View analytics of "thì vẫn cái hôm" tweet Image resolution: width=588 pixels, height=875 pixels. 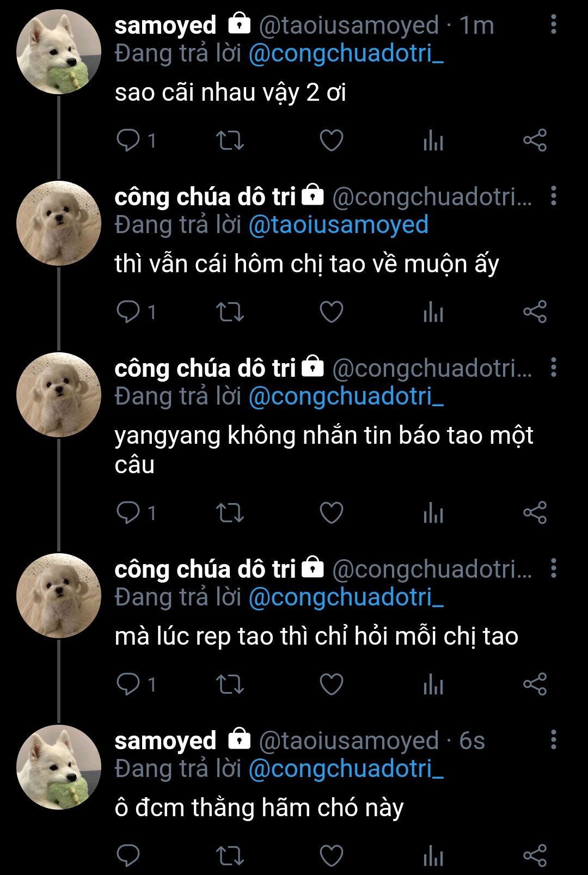point(433,312)
